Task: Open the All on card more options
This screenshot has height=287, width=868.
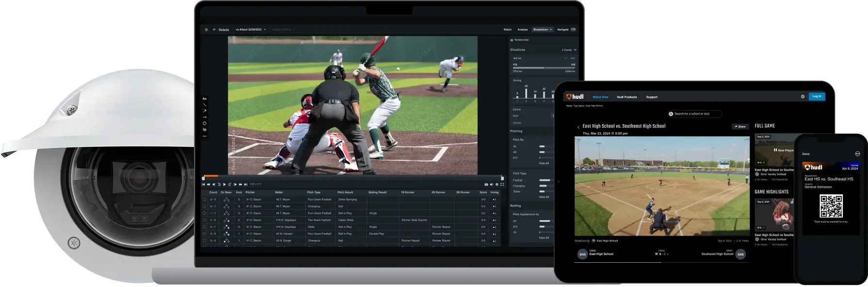Action: tap(573, 58)
